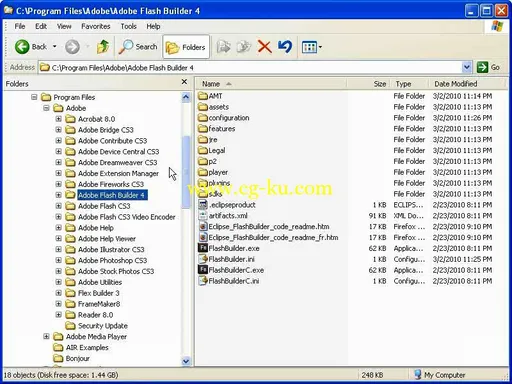The width and height of the screenshot is (512, 384).
Task: Collapse the Adobe tree node
Action: (x=46, y=108)
